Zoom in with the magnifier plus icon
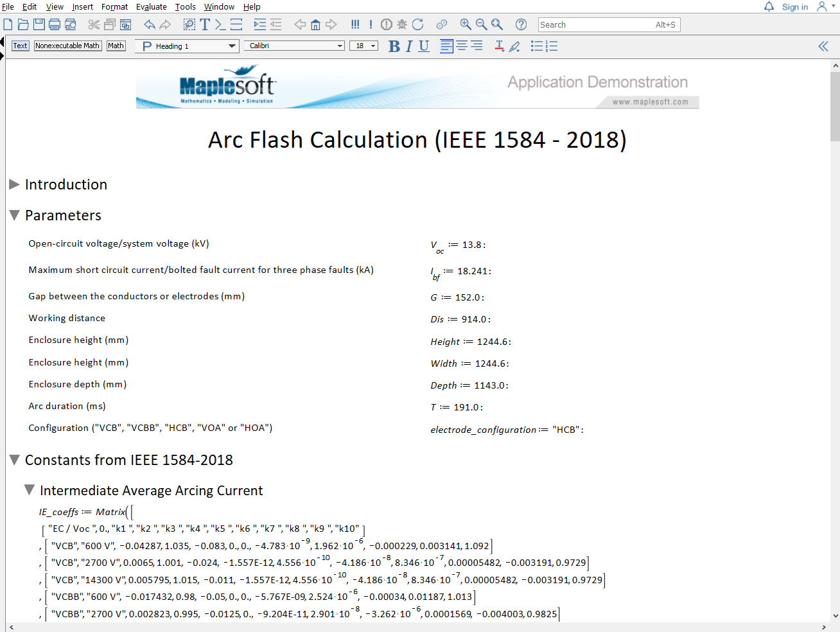Viewport: 840px width, 632px height. (466, 24)
